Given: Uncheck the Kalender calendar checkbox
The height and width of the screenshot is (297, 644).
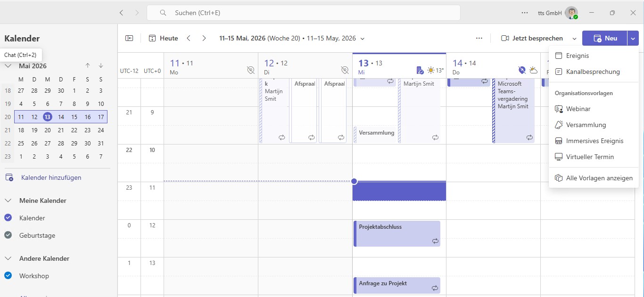Looking at the screenshot, I should (8, 217).
